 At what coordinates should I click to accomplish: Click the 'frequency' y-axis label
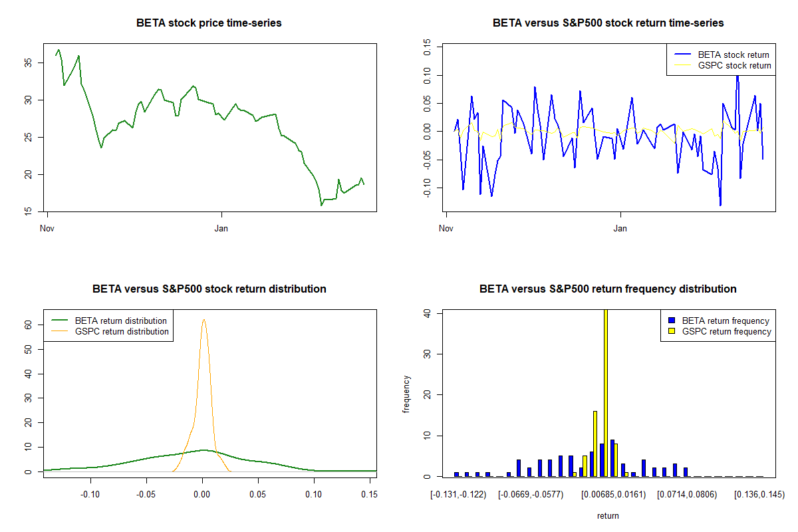pos(407,394)
